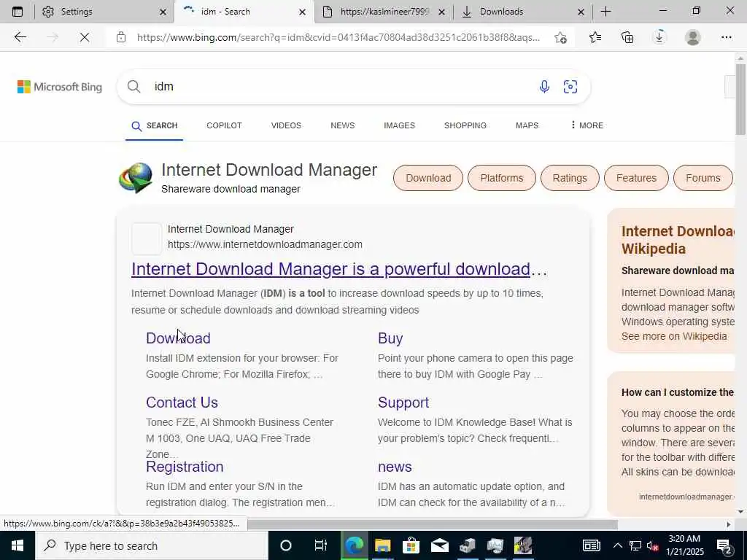The height and width of the screenshot is (560, 747).
Task: Click the Internet Download Manager globe logo
Action: [x=136, y=178]
